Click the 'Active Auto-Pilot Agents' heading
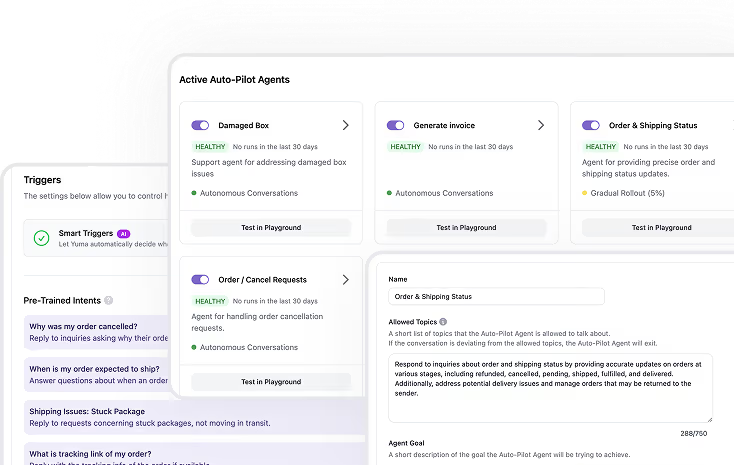734x465 pixels. pyautogui.click(x=234, y=80)
